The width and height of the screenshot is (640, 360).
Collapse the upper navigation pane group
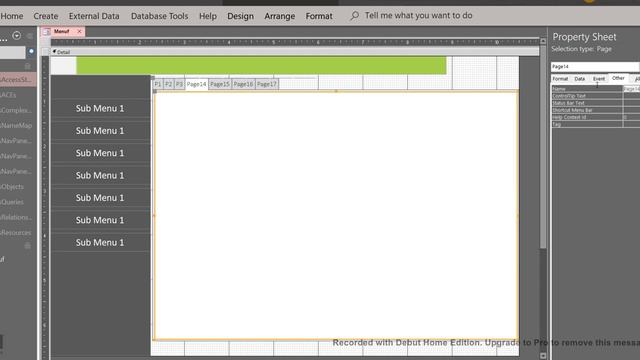point(28,66)
